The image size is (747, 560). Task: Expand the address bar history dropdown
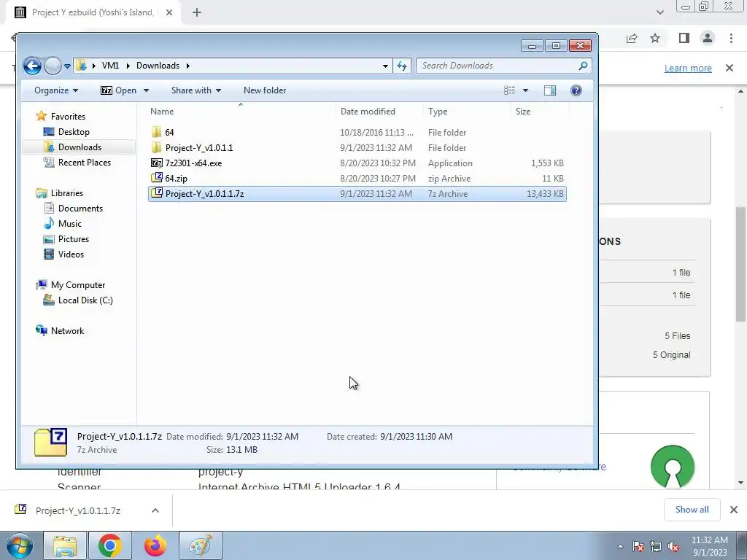click(x=385, y=66)
